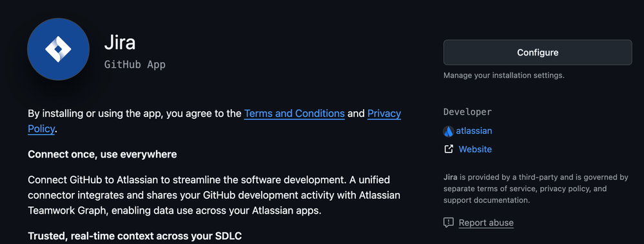
Task: Click the atlassian avatar icon
Action: coord(449,131)
